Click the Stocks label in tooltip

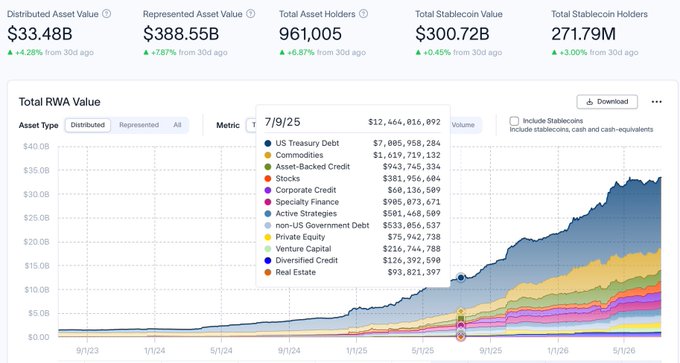pos(288,178)
